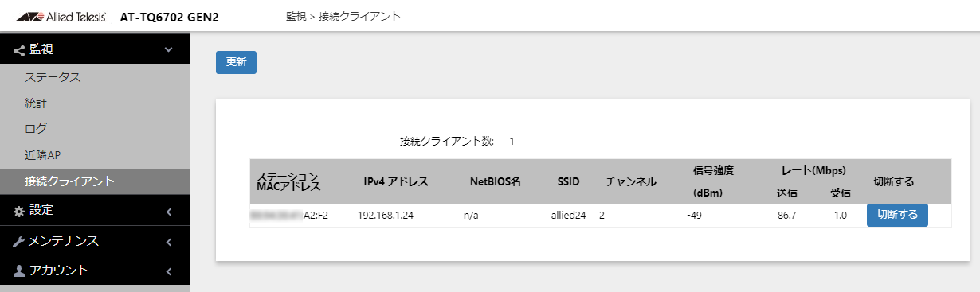Collapse the 監視 menu chevron

(168, 50)
